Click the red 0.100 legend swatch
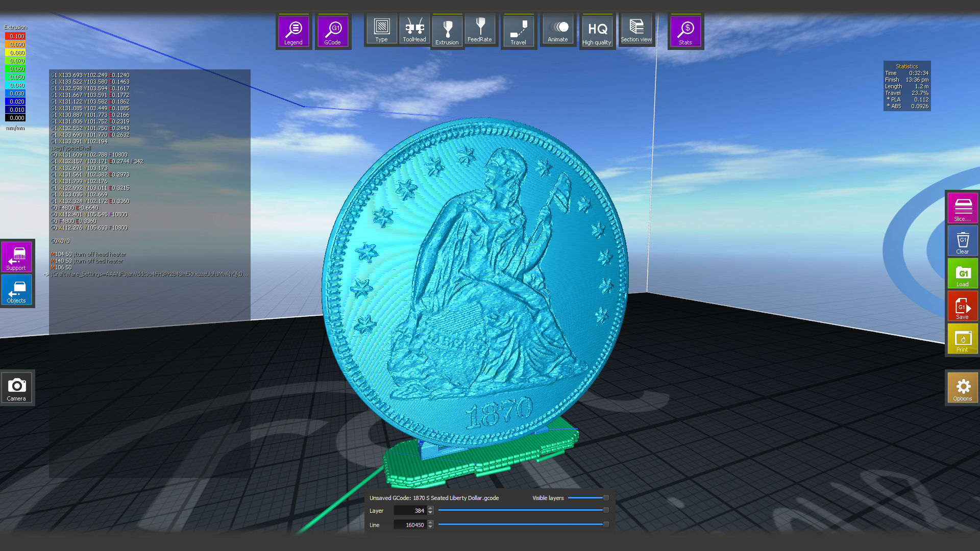Image resolution: width=980 pixels, height=551 pixels. click(15, 36)
